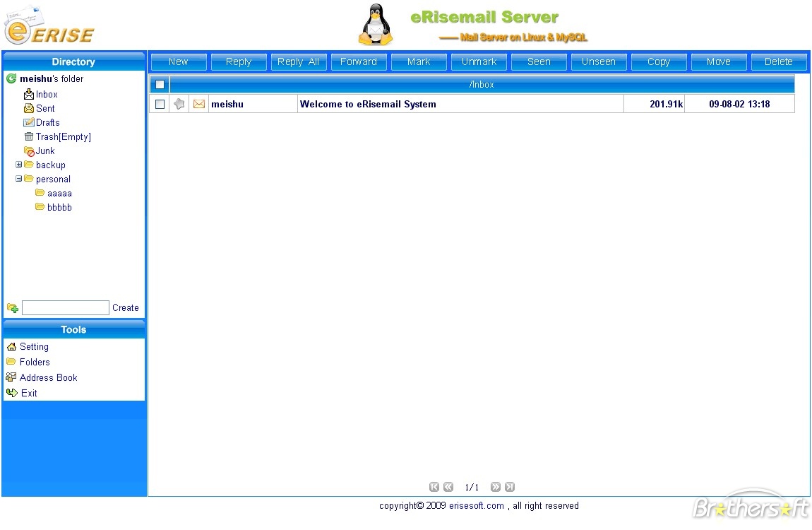The width and height of the screenshot is (812, 530).
Task: Click the Move button
Action: (x=720, y=61)
